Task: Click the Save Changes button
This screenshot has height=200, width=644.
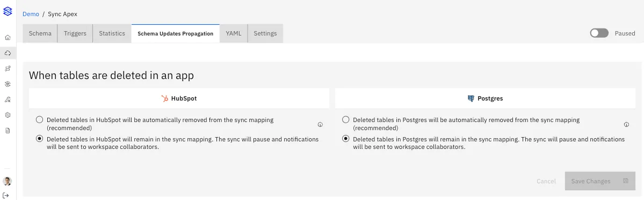Action: [600, 181]
